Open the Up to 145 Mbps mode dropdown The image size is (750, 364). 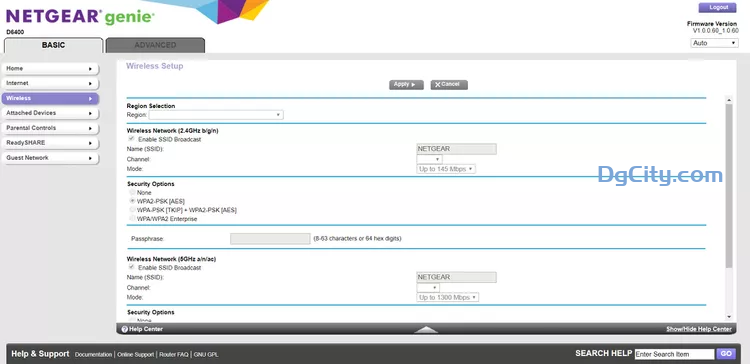[446, 169]
